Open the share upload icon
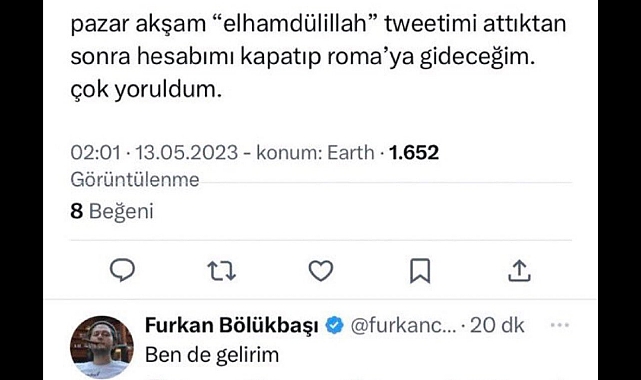Viewport: 641px width, 380px height. pos(519,271)
